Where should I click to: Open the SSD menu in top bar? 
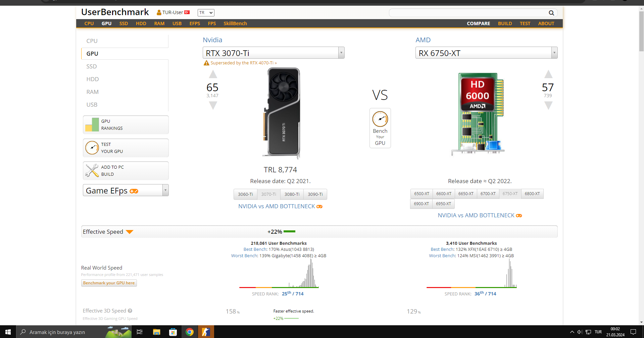[x=123, y=23]
